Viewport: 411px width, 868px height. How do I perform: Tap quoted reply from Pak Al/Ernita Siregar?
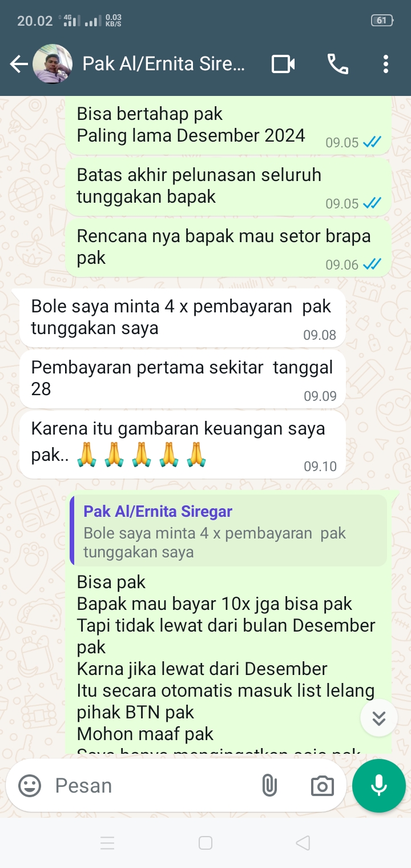point(228,531)
